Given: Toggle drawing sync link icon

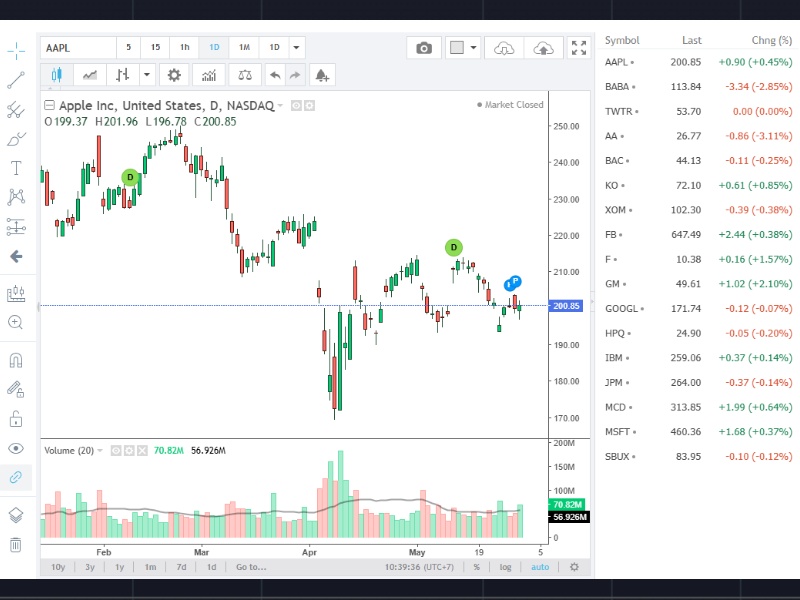Looking at the screenshot, I should point(16,478).
